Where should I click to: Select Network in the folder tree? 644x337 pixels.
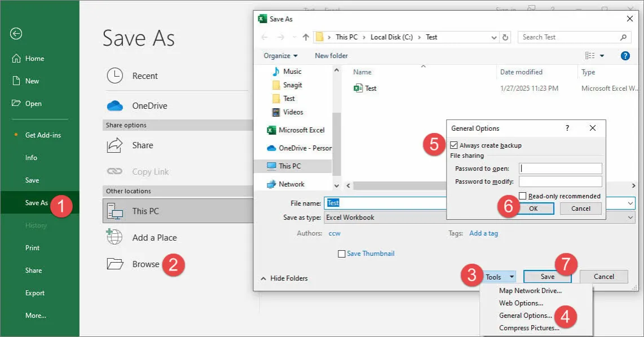pyautogui.click(x=291, y=184)
